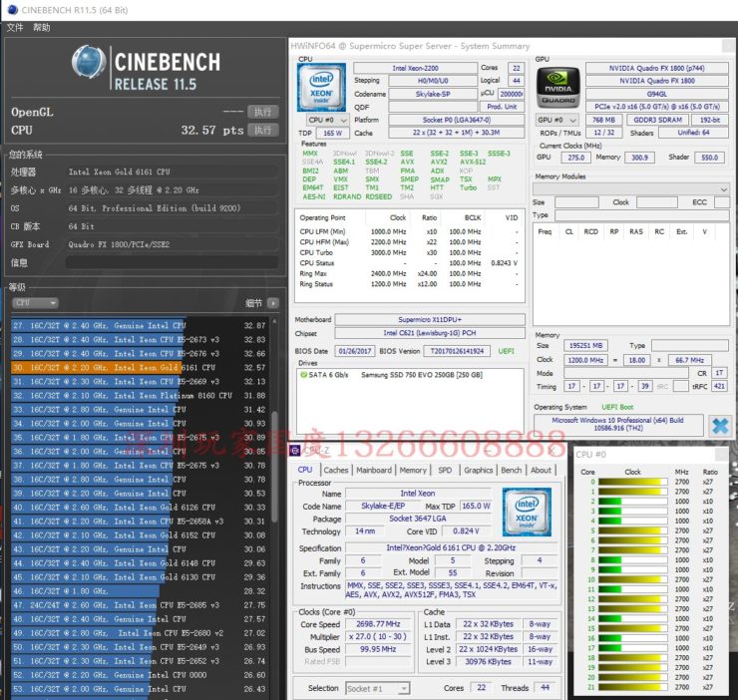The height and width of the screenshot is (700, 738).
Task: Select rank 44 Xeon Gold 6148 row
Action: [141, 563]
